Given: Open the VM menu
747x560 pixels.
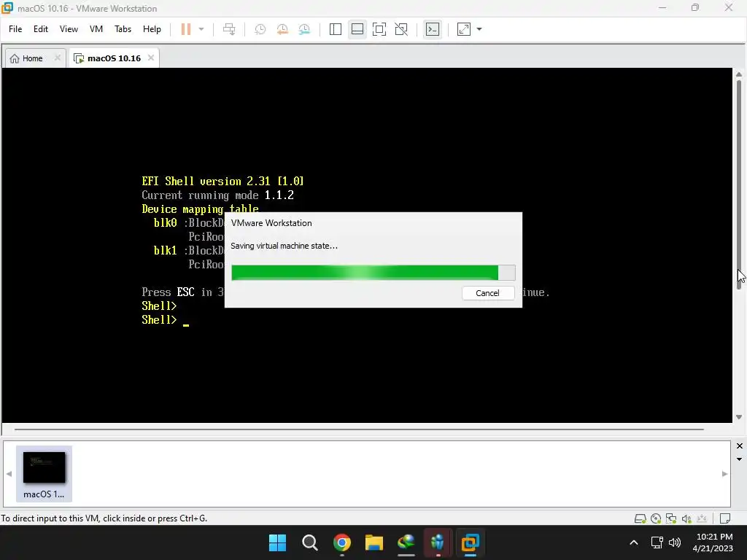Looking at the screenshot, I should [x=96, y=29].
